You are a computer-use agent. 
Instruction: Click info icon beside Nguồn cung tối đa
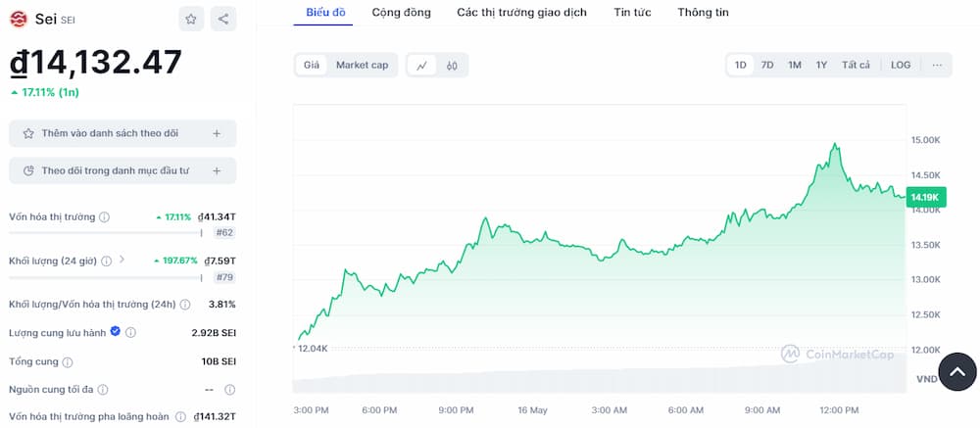tap(103, 390)
